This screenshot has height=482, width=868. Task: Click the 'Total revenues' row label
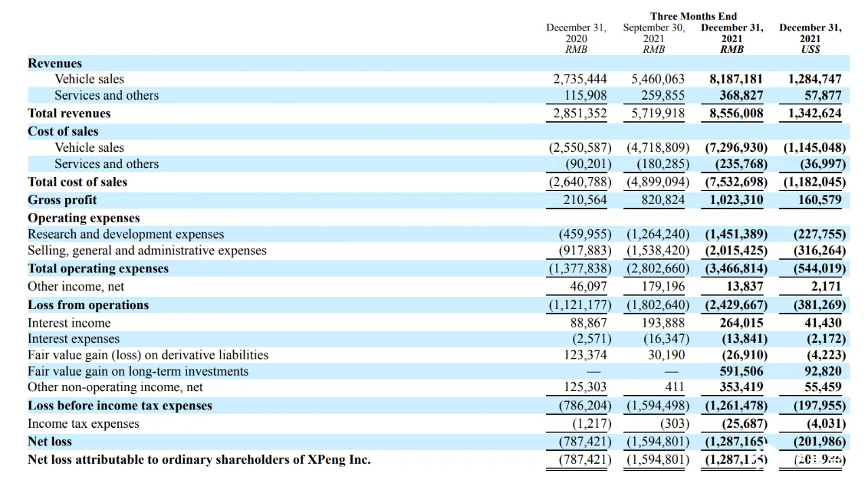(x=69, y=114)
